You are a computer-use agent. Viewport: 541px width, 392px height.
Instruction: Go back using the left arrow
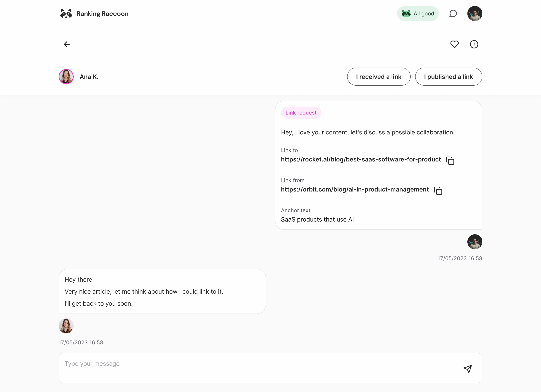point(67,44)
